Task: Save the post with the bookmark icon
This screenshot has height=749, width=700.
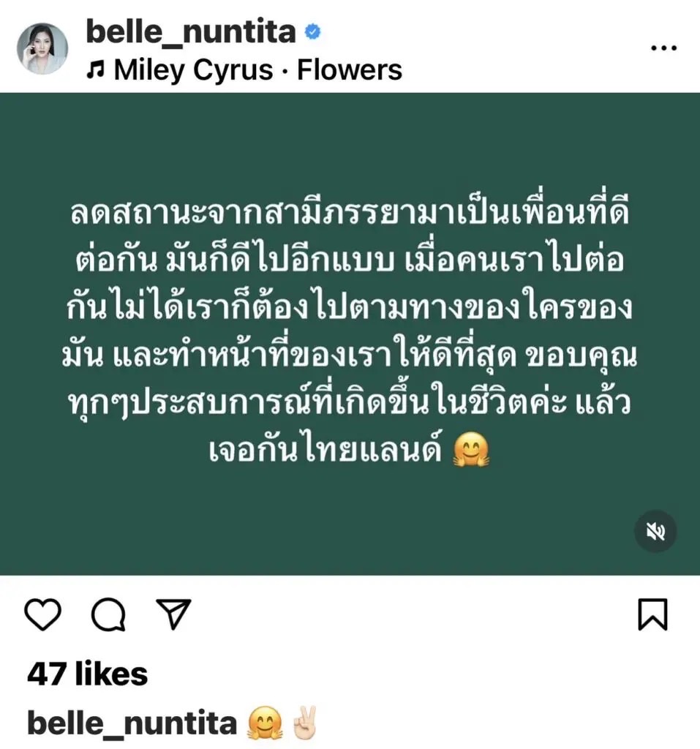Action: (652, 614)
